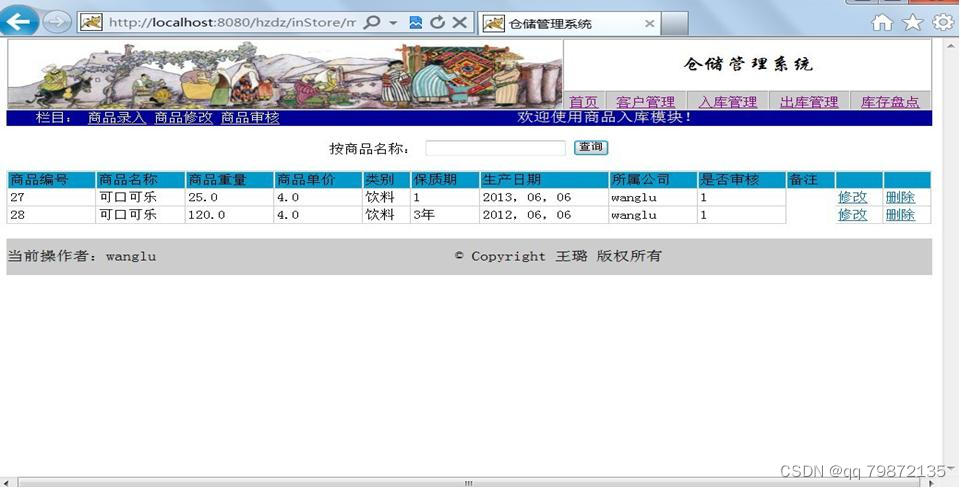Open the browser home page icon

(x=882, y=22)
